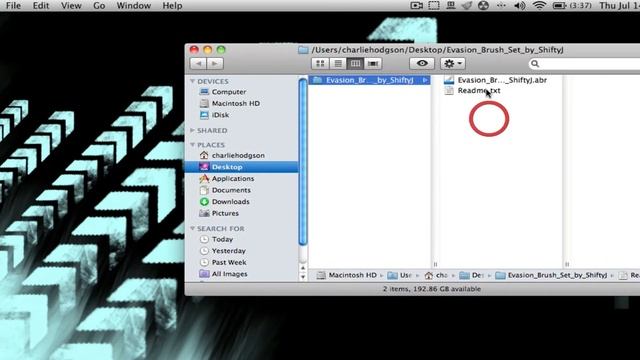
Task: Click the window title folder icon
Action: pos(303,50)
